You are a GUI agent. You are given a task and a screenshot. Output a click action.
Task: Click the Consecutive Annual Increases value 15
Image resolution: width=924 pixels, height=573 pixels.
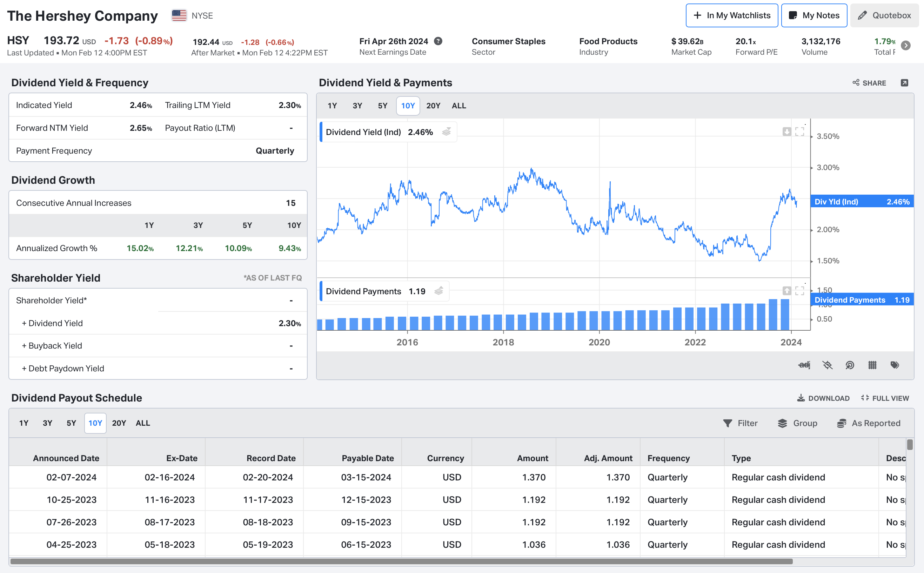coord(291,203)
